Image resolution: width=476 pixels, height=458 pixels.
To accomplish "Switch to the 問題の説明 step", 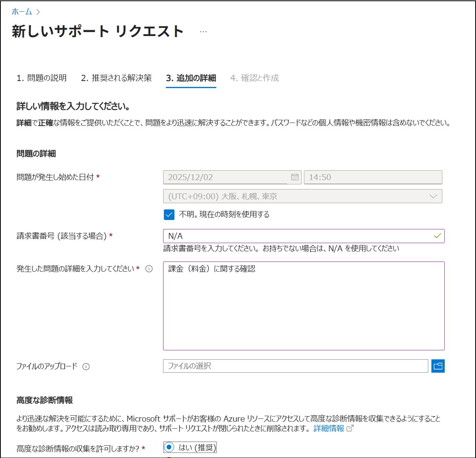I will (x=41, y=78).
